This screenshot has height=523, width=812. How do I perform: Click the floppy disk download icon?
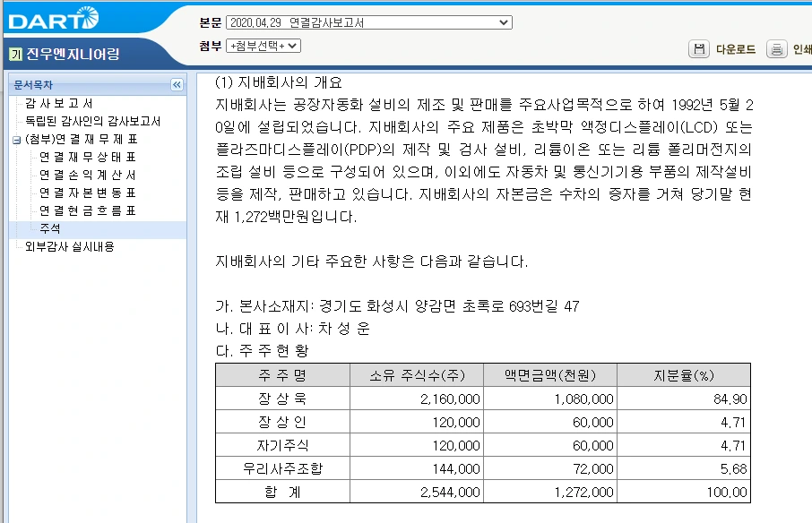pyautogui.click(x=700, y=49)
